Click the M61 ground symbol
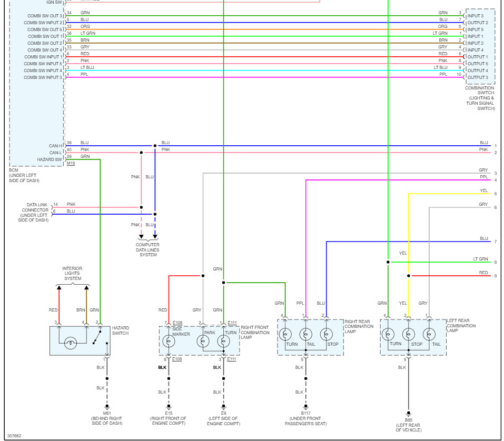The image size is (504, 441). point(107,407)
